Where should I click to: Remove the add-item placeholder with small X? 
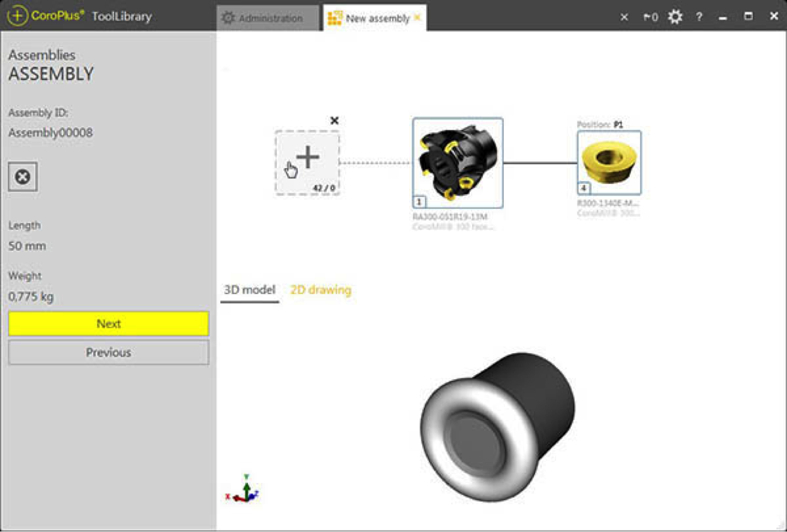pos(334,120)
